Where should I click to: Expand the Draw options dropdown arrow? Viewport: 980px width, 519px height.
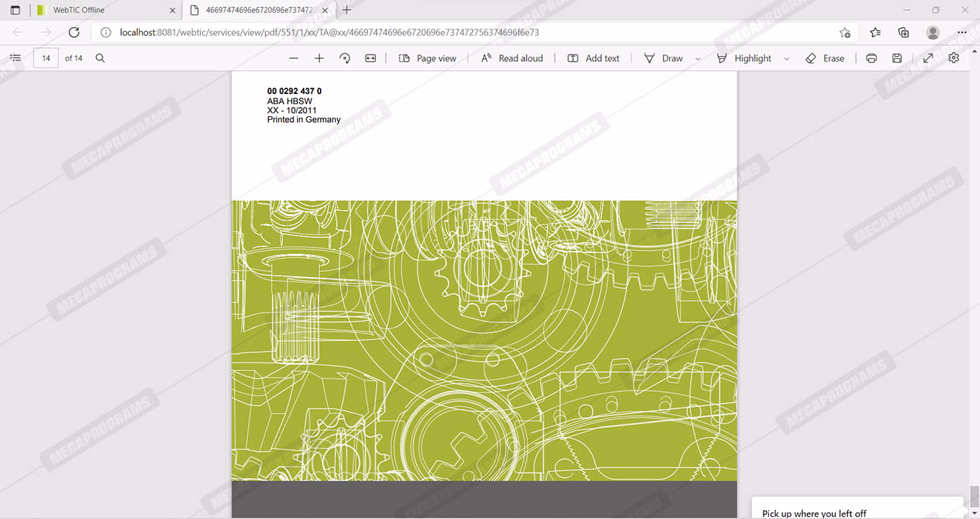(697, 59)
